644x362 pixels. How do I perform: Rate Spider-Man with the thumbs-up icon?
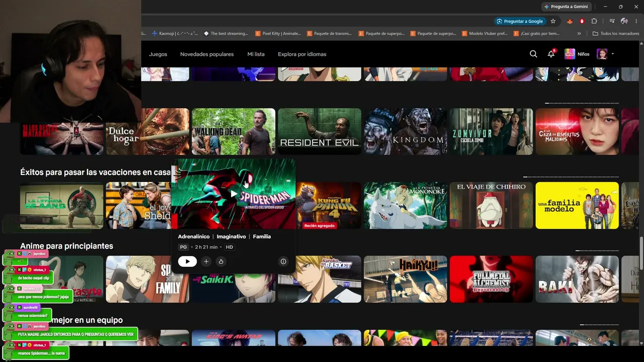[221, 261]
